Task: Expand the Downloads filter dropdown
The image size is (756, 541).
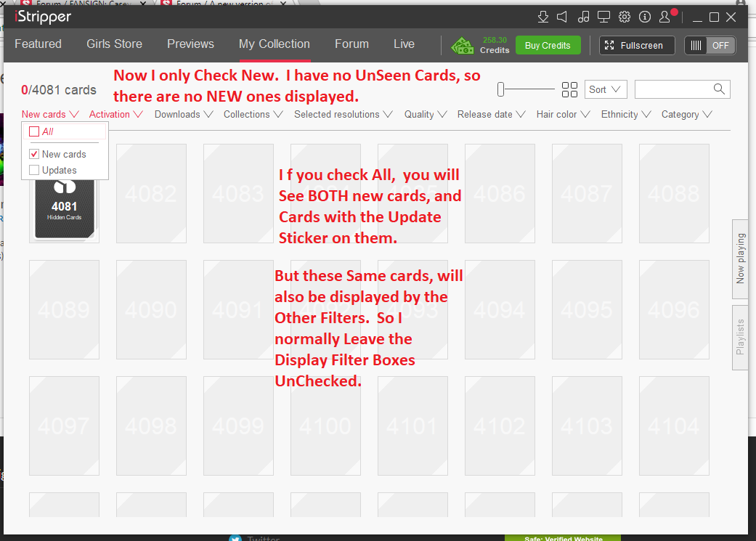Action: pyautogui.click(x=184, y=115)
